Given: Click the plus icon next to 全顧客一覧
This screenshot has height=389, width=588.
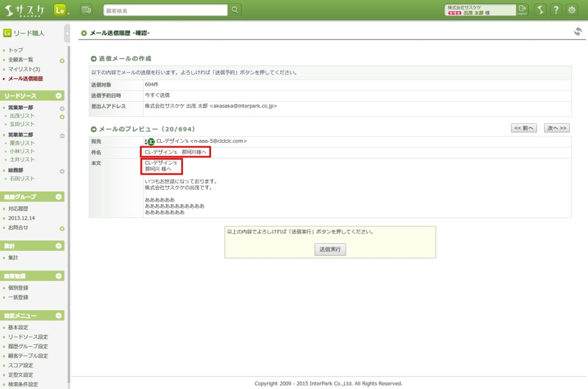Looking at the screenshot, I should point(62,60).
